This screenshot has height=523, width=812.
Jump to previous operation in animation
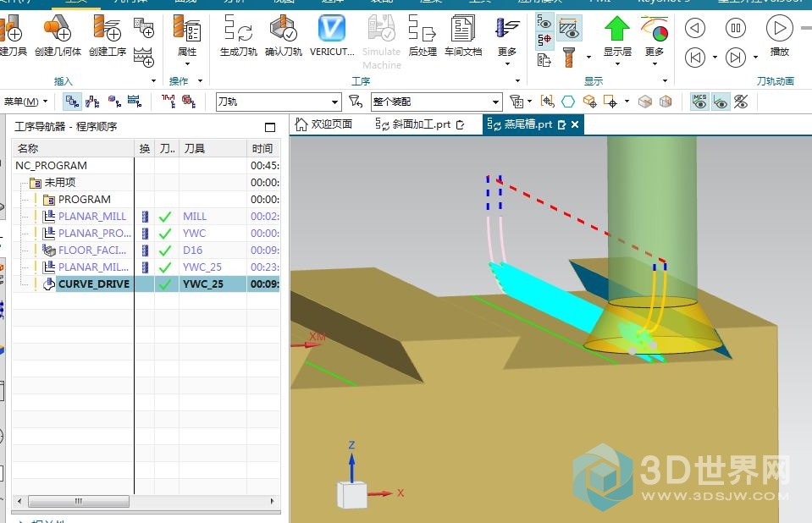(695, 58)
